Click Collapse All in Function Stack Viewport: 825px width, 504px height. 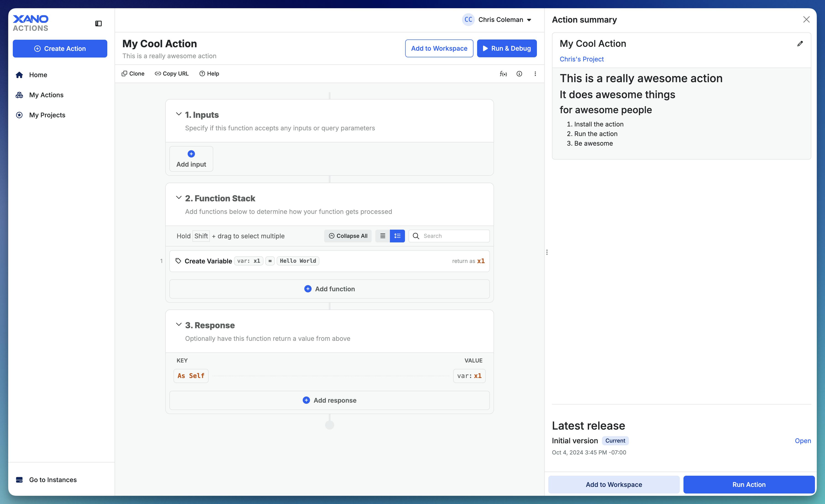[347, 236]
